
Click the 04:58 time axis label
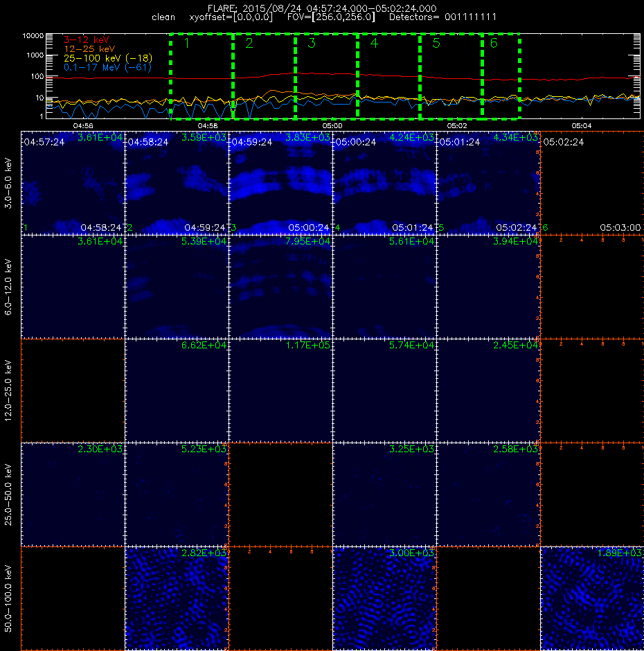(208, 125)
